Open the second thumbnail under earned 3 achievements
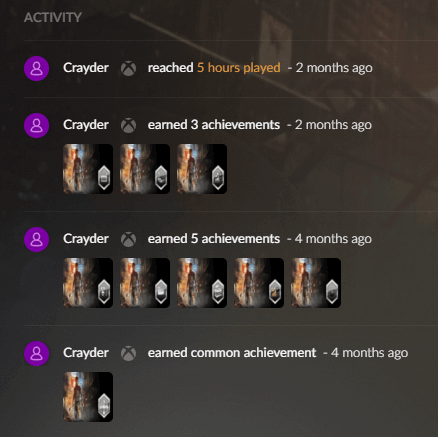 pyautogui.click(x=145, y=169)
